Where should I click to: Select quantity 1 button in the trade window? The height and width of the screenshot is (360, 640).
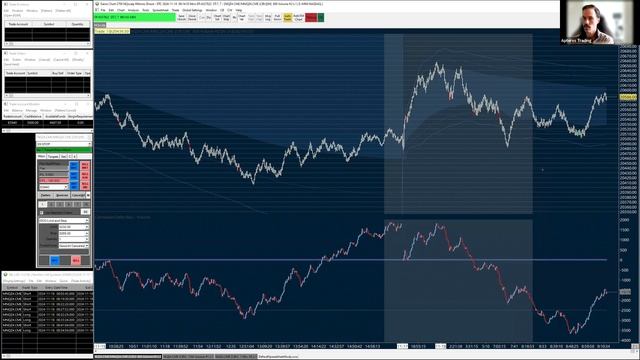42,204
